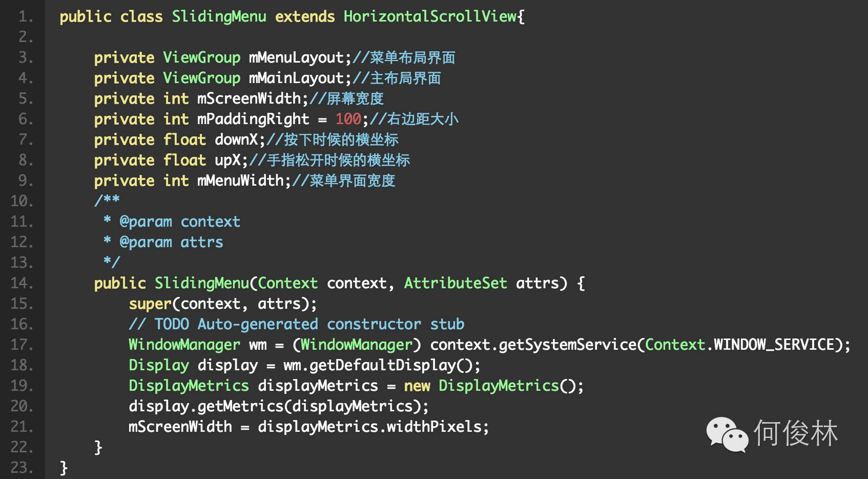Click the WeChat logo watermark

[x=727, y=434]
